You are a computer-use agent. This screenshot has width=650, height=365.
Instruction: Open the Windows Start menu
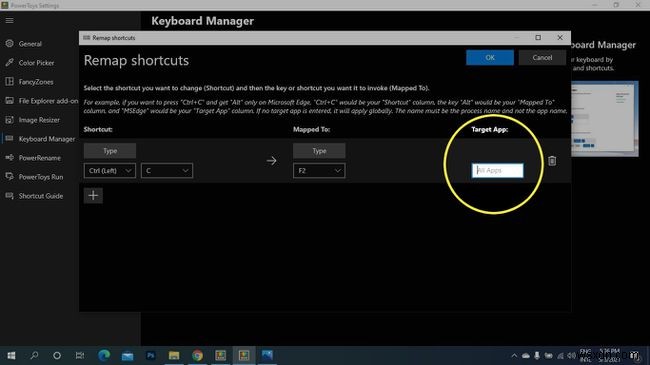(x=11, y=355)
